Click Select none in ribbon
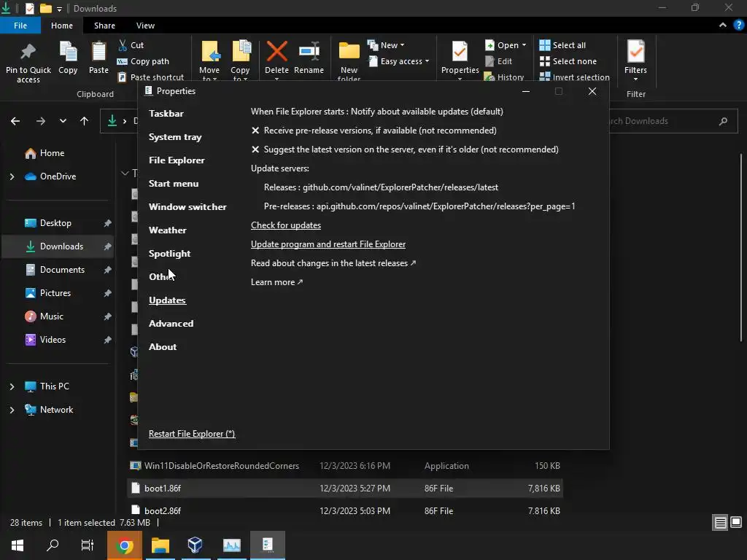 (x=568, y=61)
